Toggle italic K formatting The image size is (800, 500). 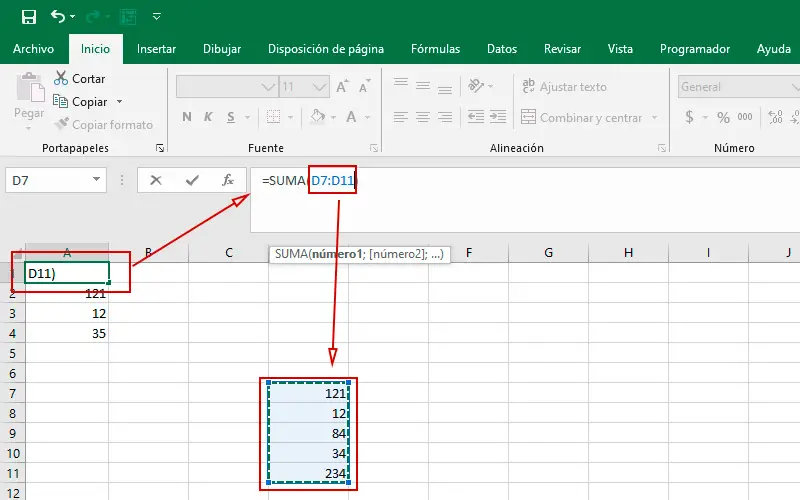(x=208, y=117)
